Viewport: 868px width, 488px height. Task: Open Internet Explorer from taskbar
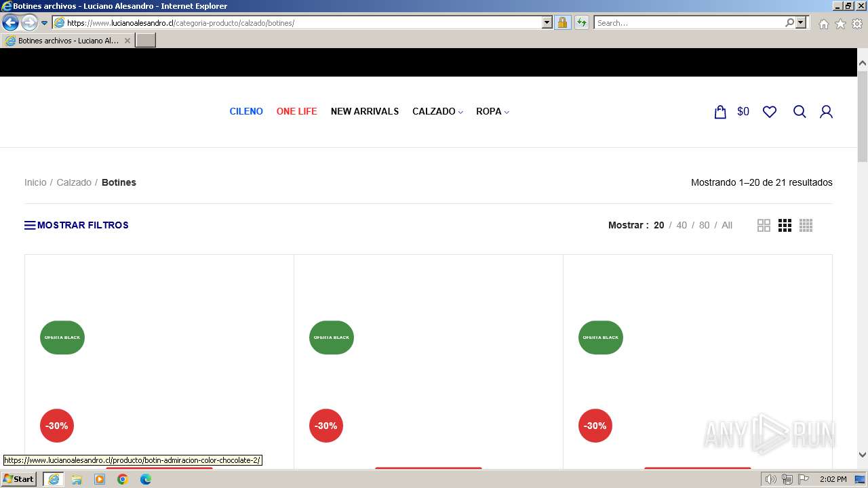tap(53, 479)
